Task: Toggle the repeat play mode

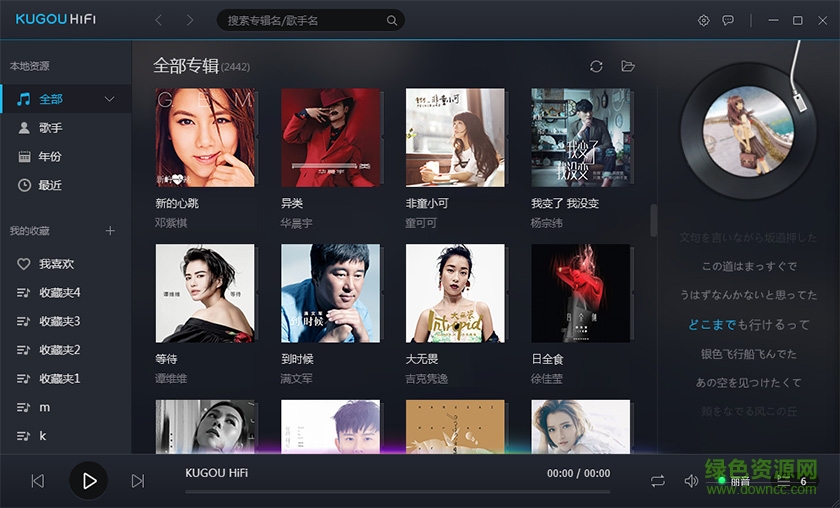Action: (x=658, y=481)
